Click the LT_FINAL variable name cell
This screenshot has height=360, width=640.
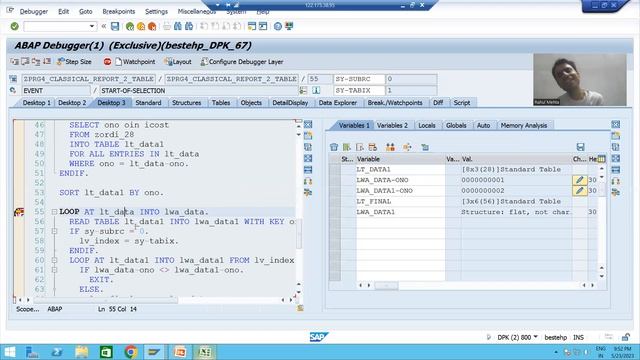click(x=400, y=201)
